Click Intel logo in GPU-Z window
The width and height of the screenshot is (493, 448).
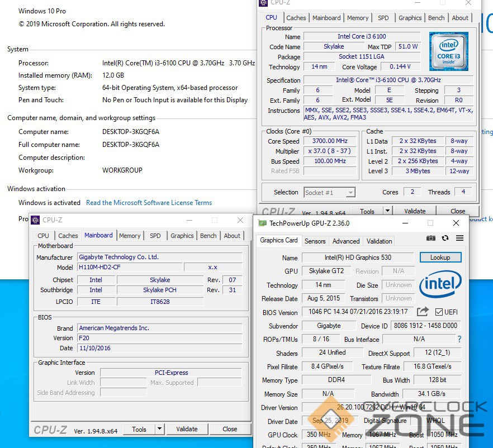(x=441, y=284)
